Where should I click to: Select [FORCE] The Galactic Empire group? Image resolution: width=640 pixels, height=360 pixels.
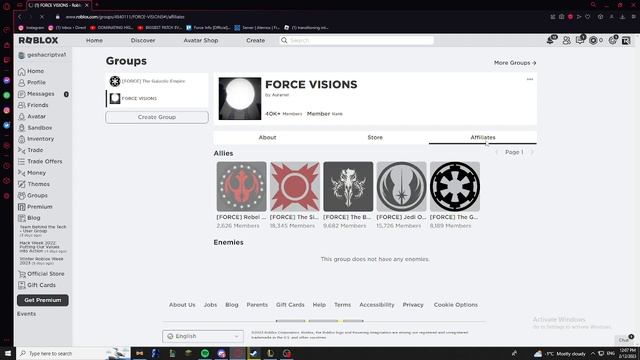click(157, 81)
